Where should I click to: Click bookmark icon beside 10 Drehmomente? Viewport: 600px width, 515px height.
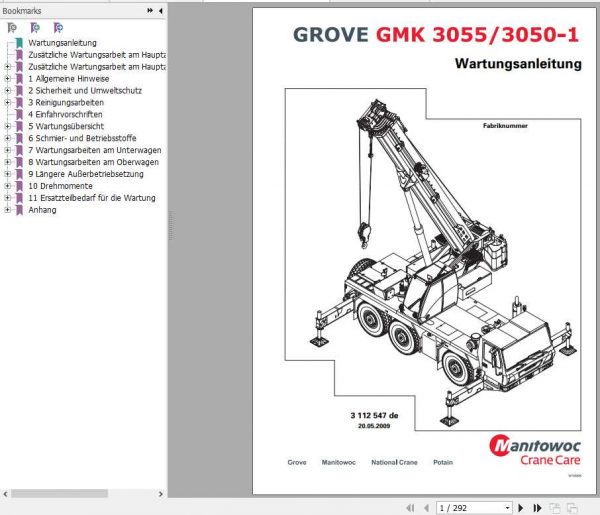[x=19, y=186]
